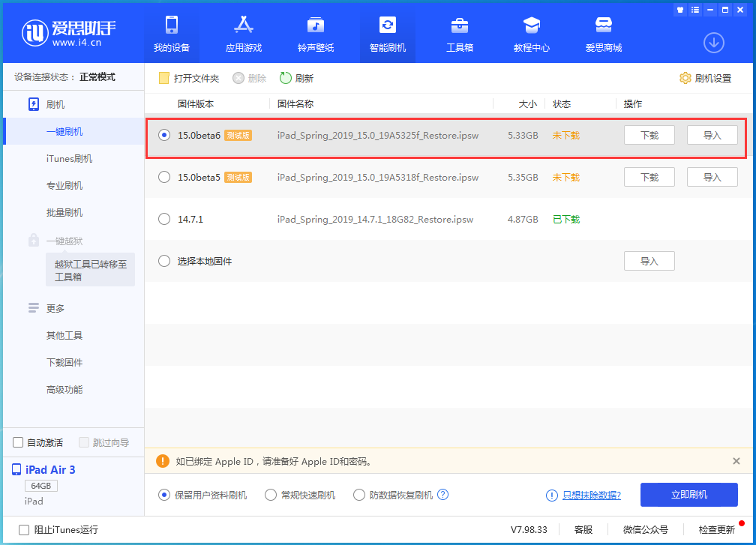Click the iPad Air 3 device icon
This screenshot has height=545, width=756.
16,470
